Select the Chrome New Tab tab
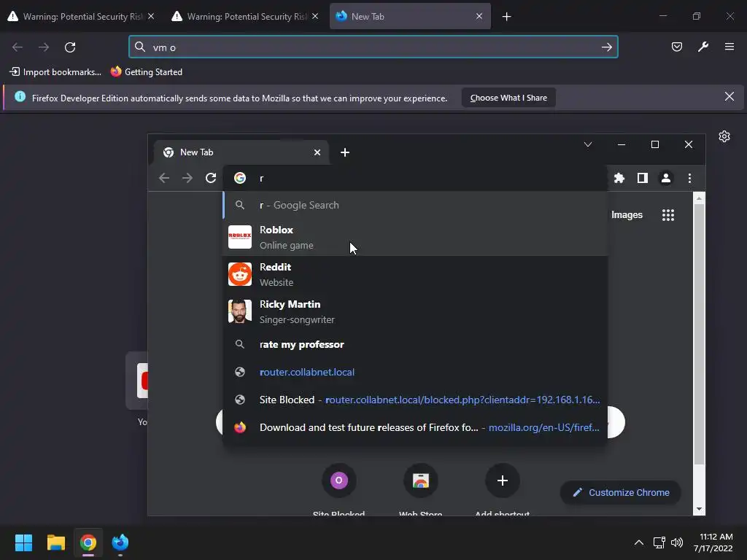Screen dimensions: 747x560 [241, 152]
